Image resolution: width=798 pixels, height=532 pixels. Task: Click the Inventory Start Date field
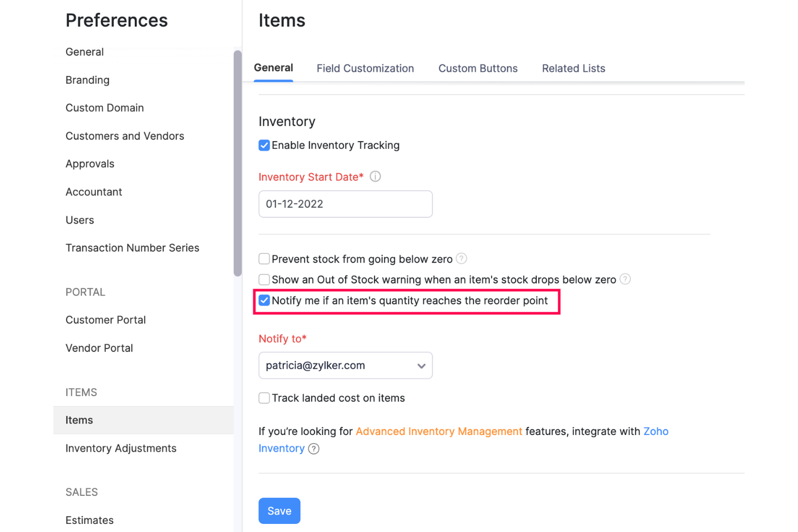click(x=345, y=204)
